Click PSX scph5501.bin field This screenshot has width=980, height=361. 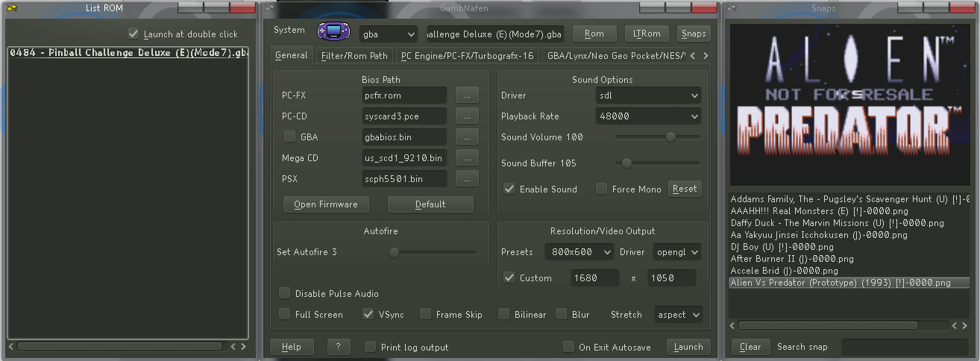click(403, 179)
